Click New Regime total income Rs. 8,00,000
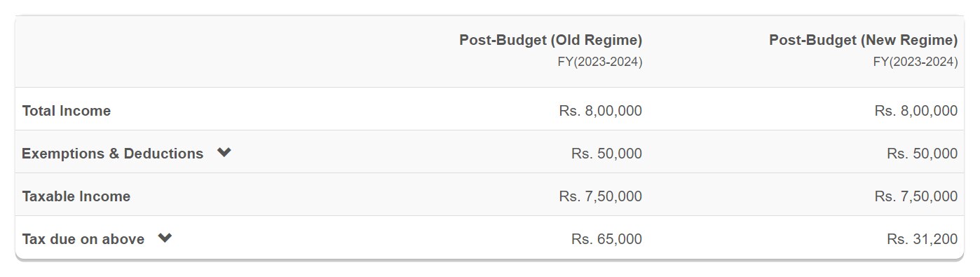The image size is (980, 277). (x=916, y=111)
